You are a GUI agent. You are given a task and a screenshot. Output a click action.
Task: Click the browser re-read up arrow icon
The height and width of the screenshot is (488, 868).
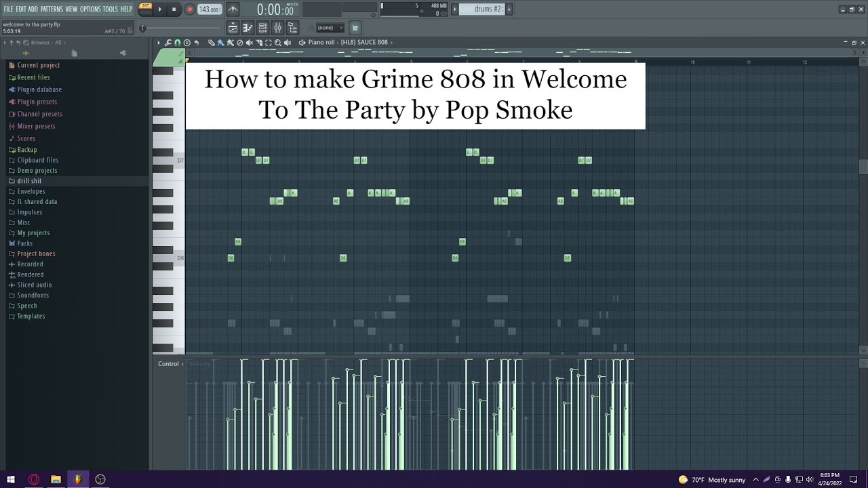(x=12, y=43)
